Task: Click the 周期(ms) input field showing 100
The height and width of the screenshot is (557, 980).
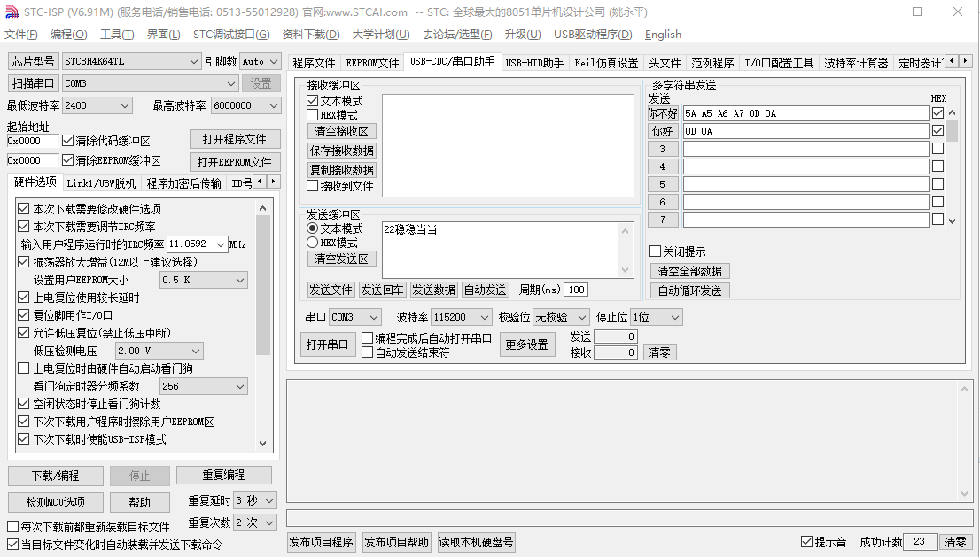Action: tap(576, 290)
